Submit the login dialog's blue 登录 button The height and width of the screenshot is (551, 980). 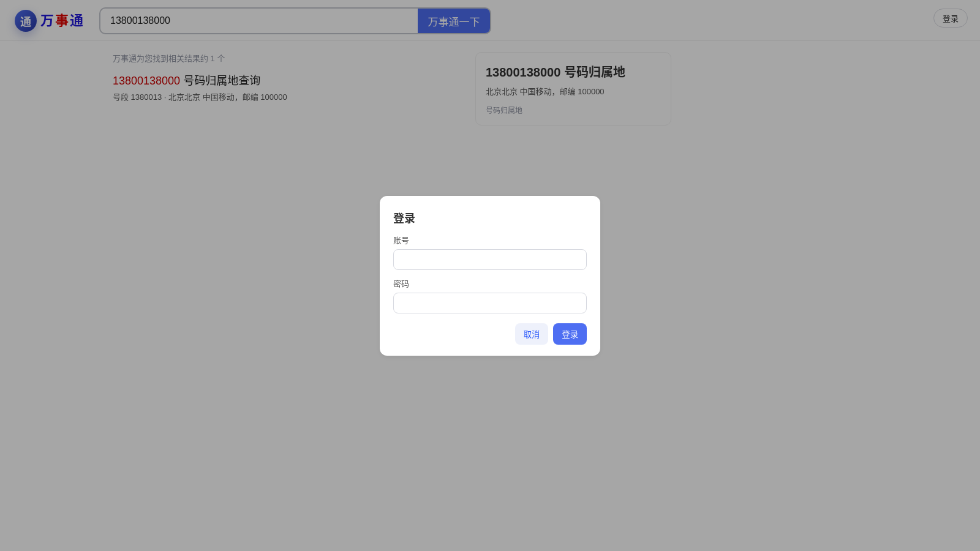pyautogui.click(x=570, y=334)
